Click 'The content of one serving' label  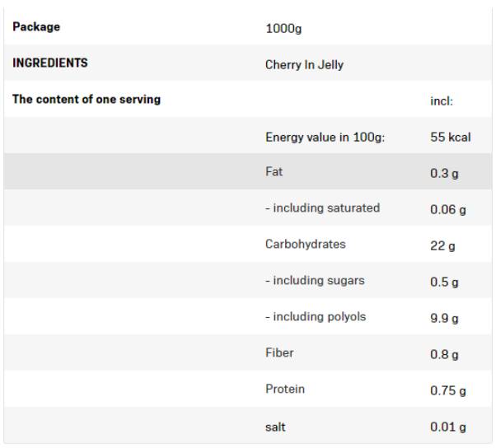(x=87, y=100)
